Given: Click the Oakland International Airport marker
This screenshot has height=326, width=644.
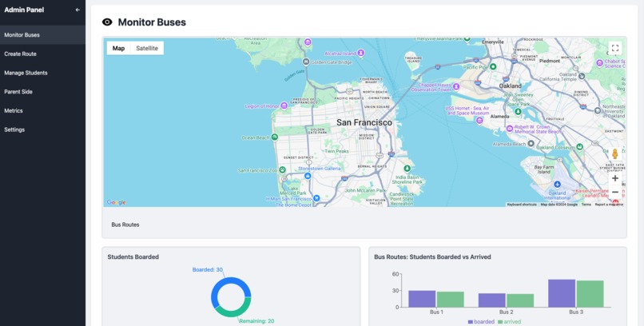Looking at the screenshot, I should coord(557,185).
